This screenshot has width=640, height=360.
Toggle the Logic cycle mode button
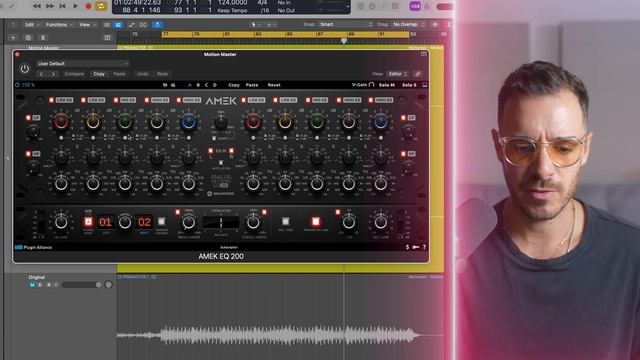(101, 6)
